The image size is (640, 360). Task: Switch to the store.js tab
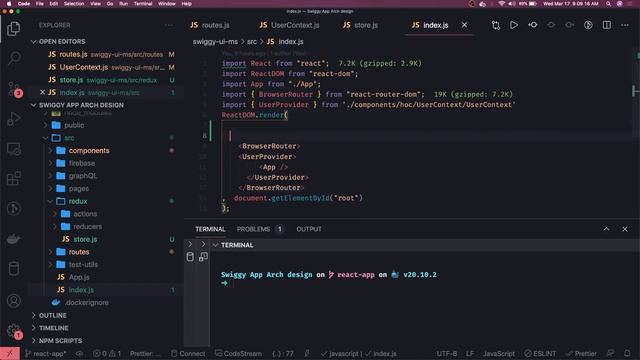pos(360,25)
